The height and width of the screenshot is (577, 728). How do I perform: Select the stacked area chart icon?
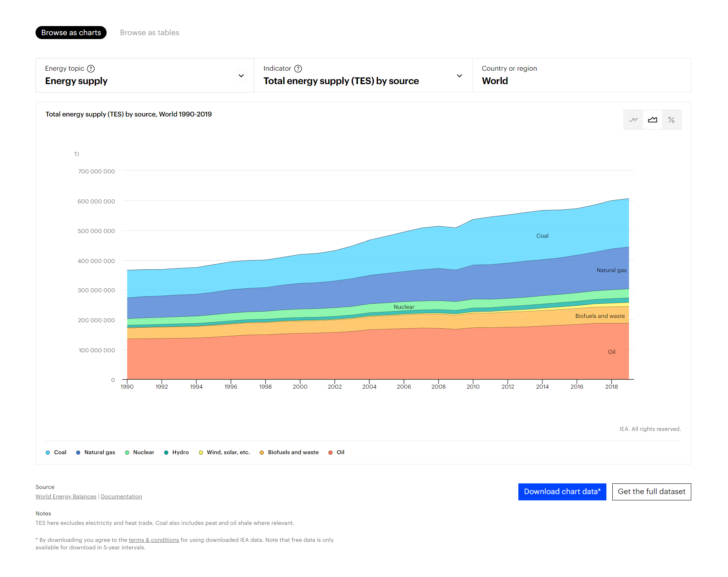pyautogui.click(x=652, y=119)
